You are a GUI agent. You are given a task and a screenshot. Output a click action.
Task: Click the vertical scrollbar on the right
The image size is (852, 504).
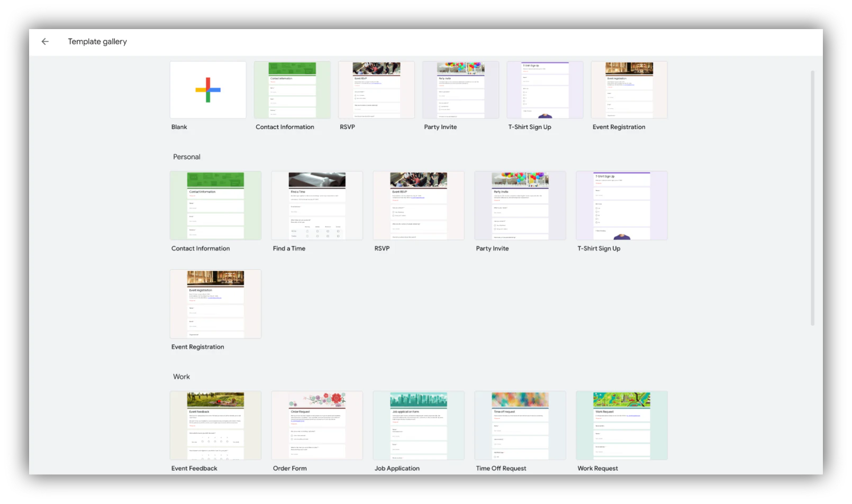click(812, 198)
